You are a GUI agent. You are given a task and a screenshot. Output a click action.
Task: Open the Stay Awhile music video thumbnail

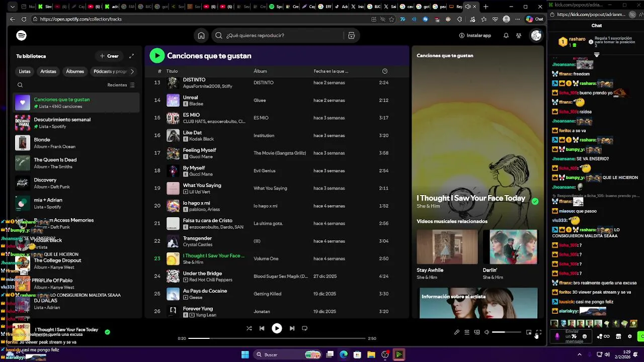pyautogui.click(x=447, y=247)
